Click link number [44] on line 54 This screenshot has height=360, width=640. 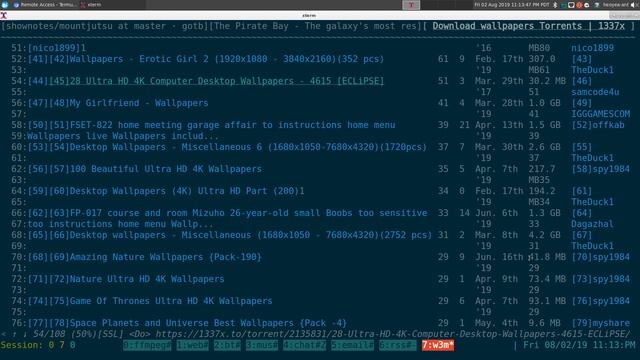point(38,81)
